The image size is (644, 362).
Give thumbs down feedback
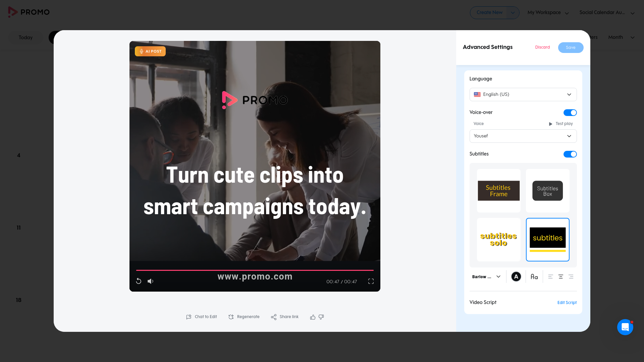(x=321, y=317)
